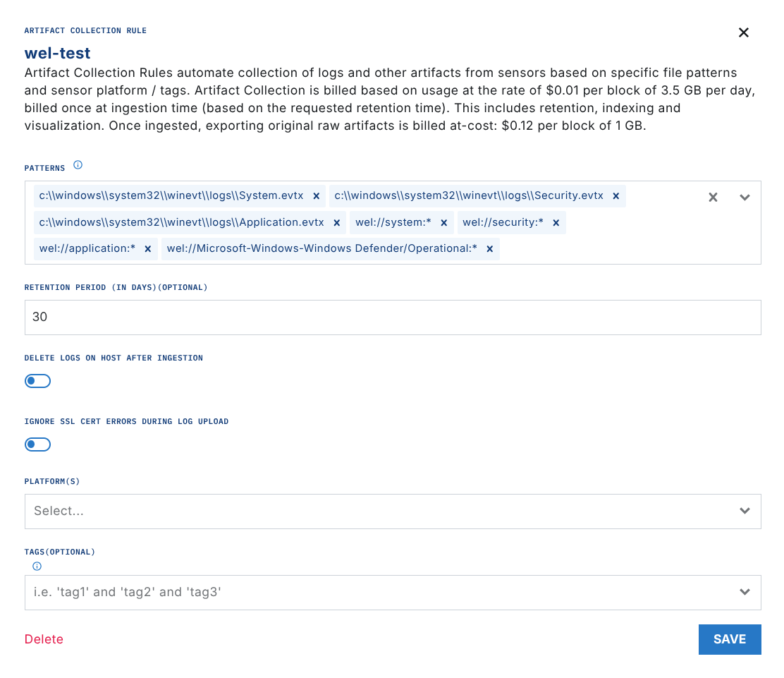Viewport: 784px width, 678px height.
Task: Remove the System.evtx file pattern chip
Action: (x=317, y=195)
